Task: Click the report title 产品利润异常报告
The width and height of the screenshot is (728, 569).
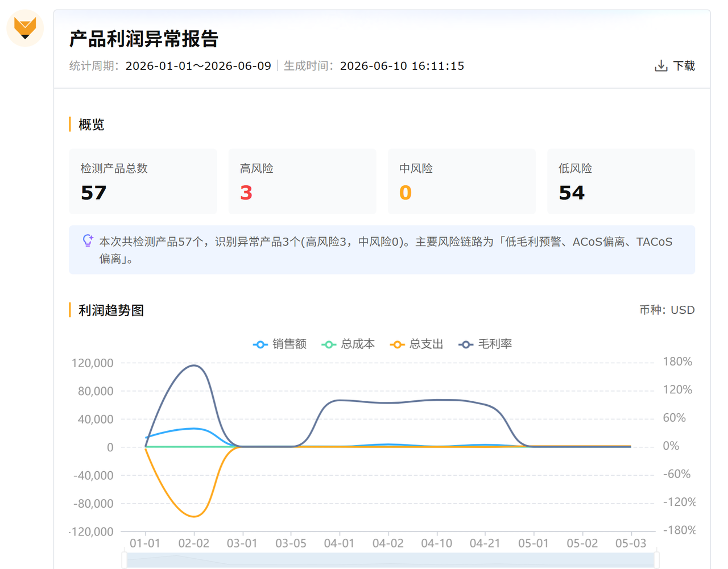Action: click(x=144, y=39)
